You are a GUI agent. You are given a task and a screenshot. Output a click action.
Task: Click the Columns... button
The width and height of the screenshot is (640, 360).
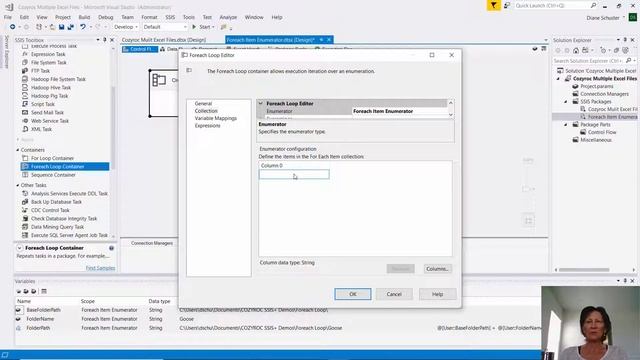point(437,269)
